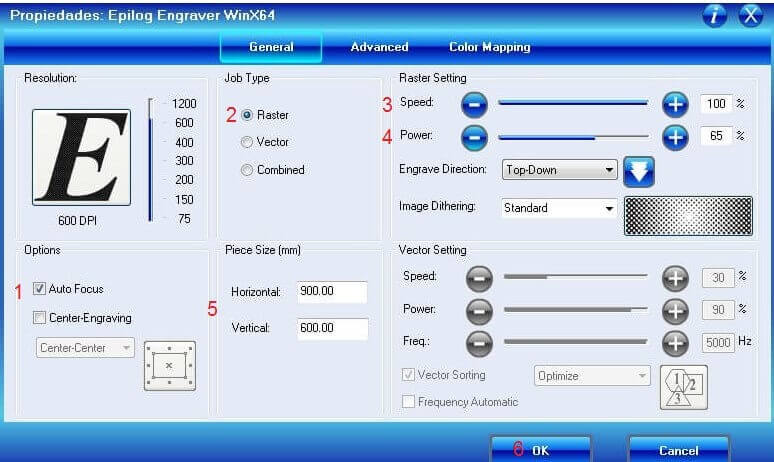Click the vector sorting order icon
The image size is (774, 462).
point(684,387)
